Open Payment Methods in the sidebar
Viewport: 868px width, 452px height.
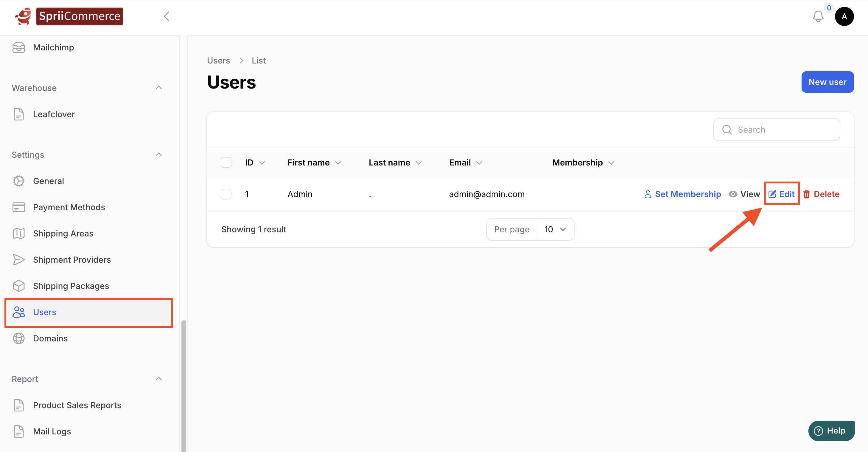point(69,208)
